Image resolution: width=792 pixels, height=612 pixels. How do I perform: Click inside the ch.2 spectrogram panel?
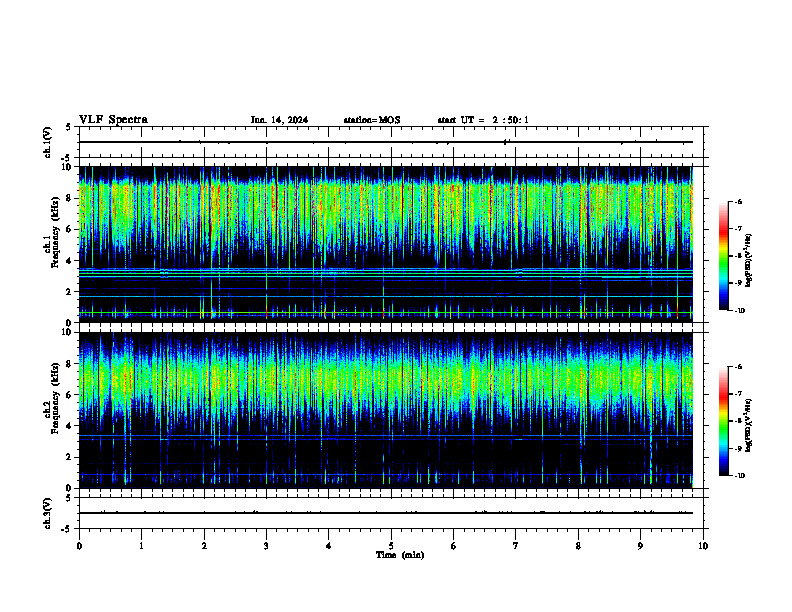pos(385,410)
